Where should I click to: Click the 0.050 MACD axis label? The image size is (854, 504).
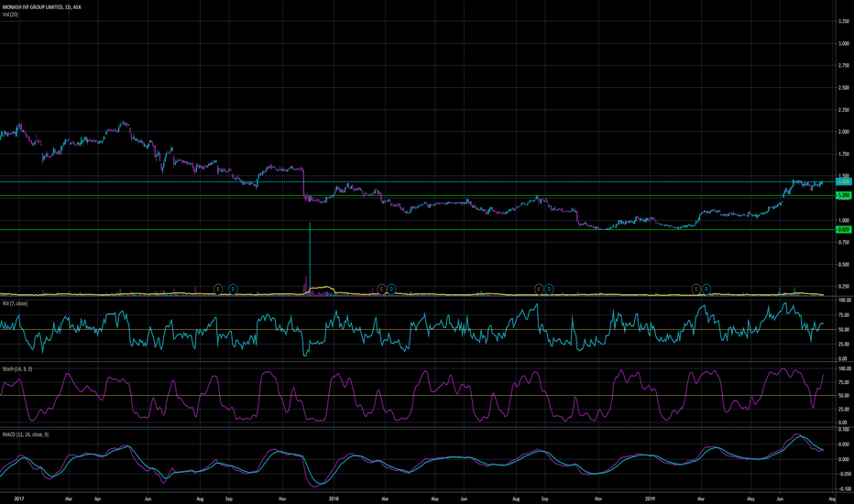tap(844, 444)
